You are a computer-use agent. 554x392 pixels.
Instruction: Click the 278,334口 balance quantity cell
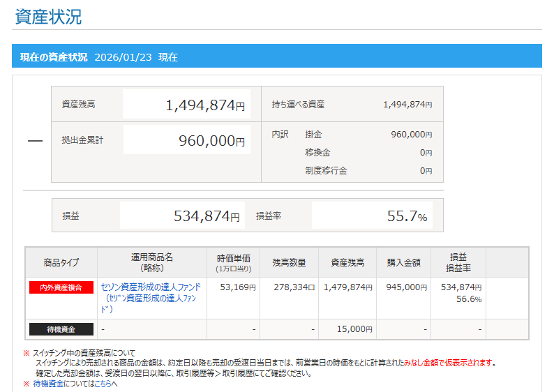click(294, 287)
